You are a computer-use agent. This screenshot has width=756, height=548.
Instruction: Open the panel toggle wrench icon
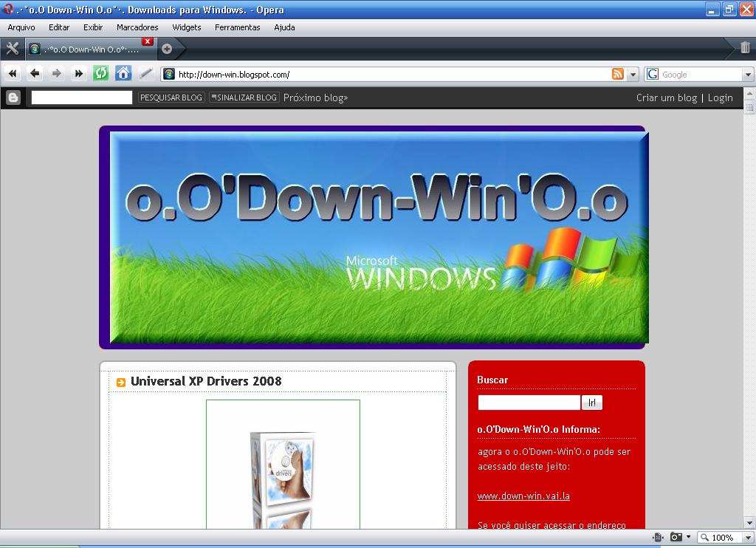pyautogui.click(x=12, y=48)
